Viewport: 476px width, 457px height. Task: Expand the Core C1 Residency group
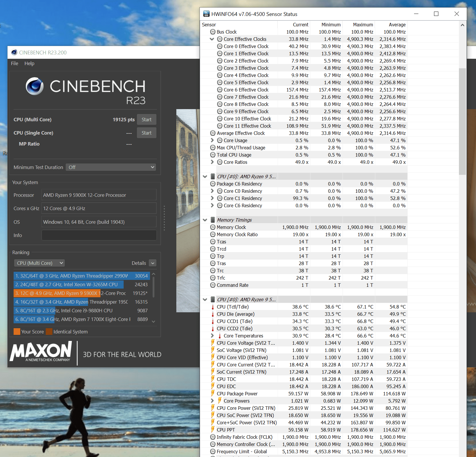pos(212,198)
